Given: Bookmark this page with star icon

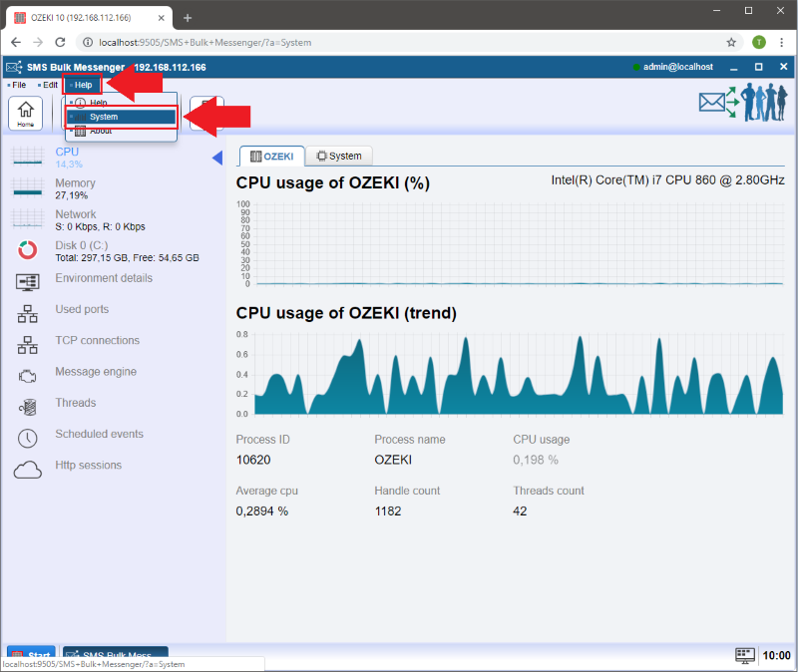Looking at the screenshot, I should click(x=731, y=43).
